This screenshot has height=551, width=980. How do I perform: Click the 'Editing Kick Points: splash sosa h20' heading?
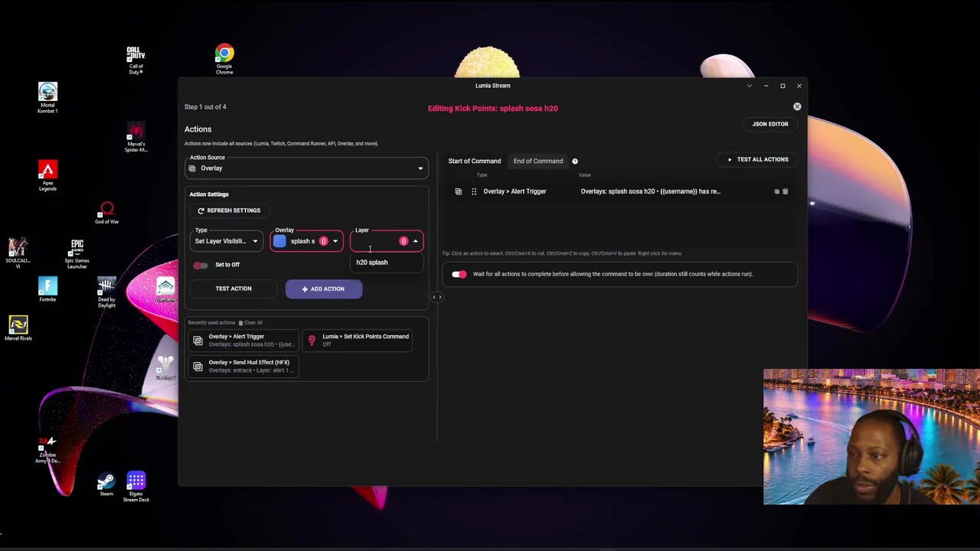tap(492, 108)
